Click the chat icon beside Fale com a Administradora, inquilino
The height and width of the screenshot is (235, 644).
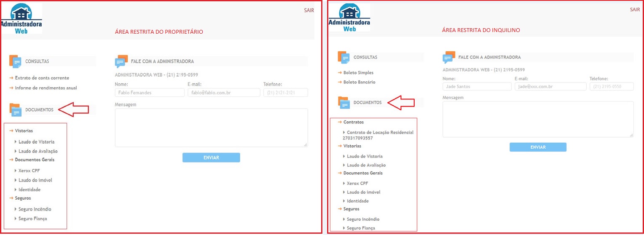449,57
